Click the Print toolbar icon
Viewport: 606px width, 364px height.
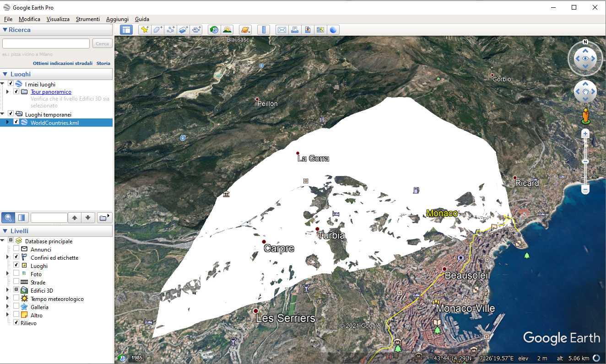295,30
